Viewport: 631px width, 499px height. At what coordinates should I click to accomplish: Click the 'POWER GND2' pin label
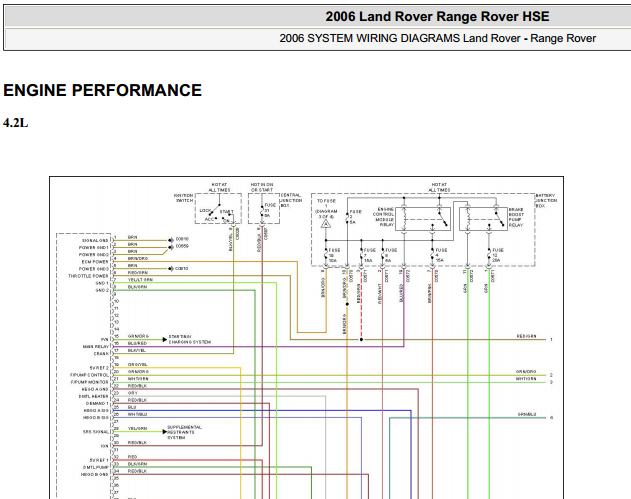pyautogui.click(x=94, y=255)
